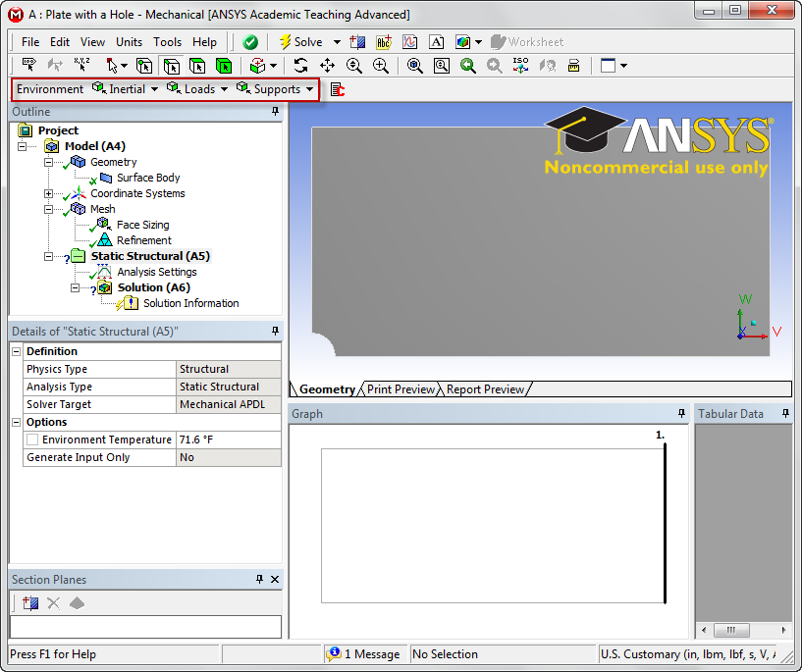
Task: Click the Coordinates (x,y,z) selection icon
Action: pos(81,66)
